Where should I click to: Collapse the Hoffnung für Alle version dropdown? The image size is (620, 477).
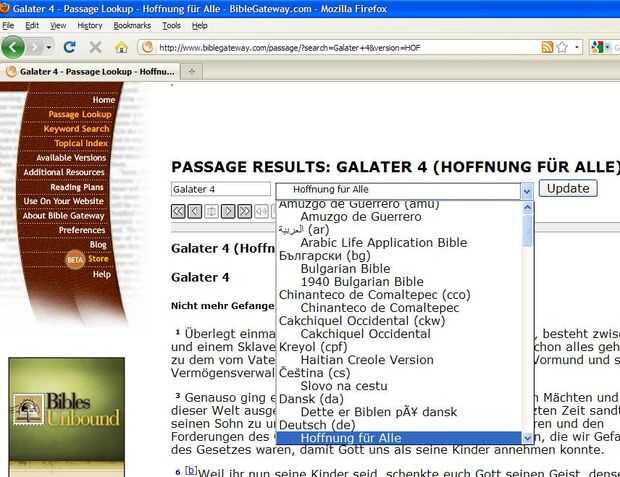tap(526, 191)
